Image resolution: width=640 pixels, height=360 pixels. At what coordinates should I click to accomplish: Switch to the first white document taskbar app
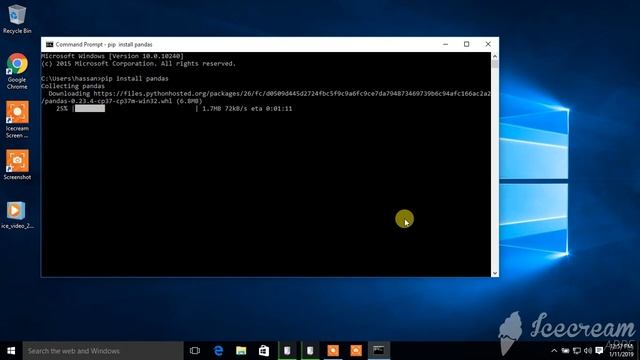click(x=287, y=351)
